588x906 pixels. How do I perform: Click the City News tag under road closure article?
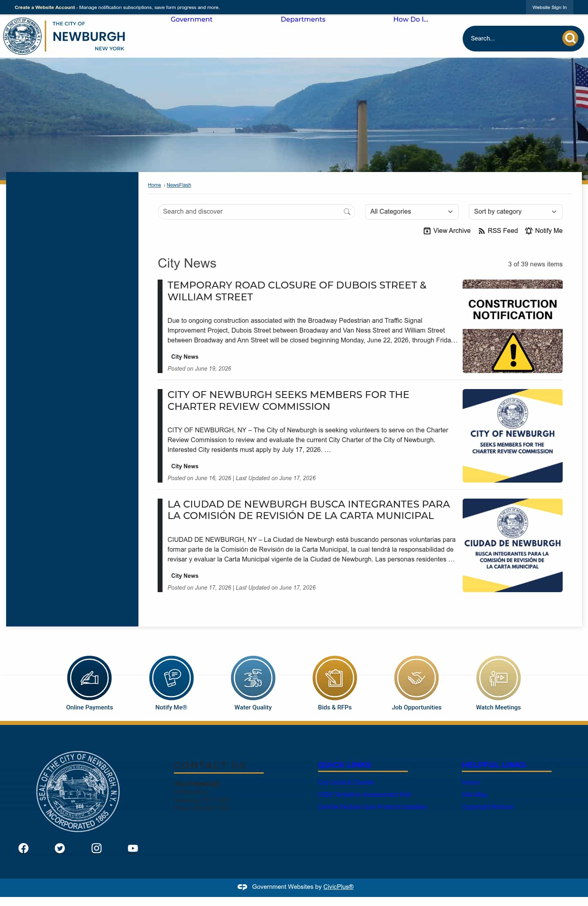tap(185, 357)
